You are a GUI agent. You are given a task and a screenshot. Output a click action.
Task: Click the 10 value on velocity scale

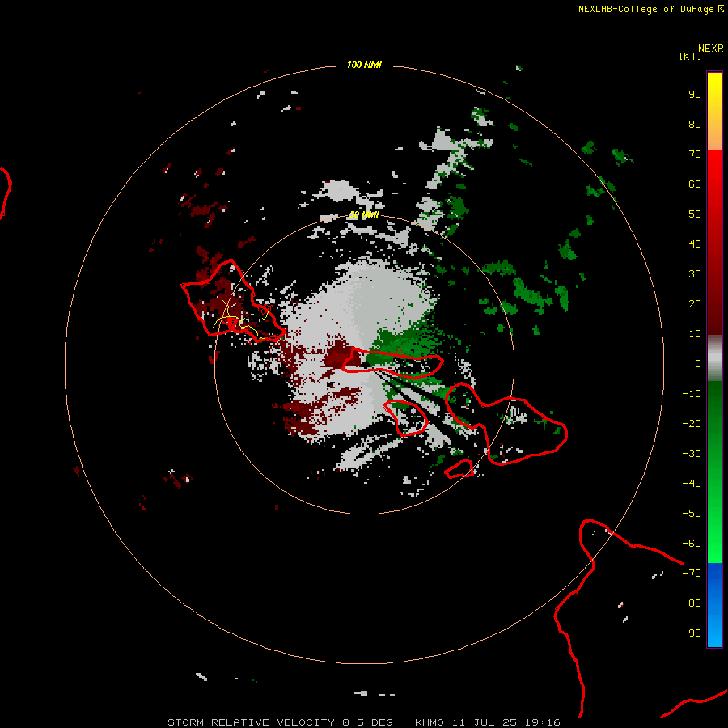(695, 334)
